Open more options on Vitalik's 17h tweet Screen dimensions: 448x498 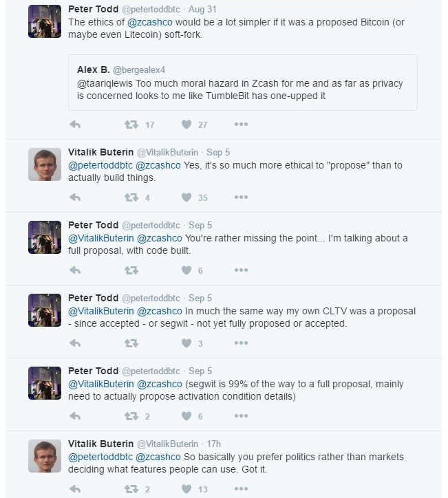[x=241, y=489]
